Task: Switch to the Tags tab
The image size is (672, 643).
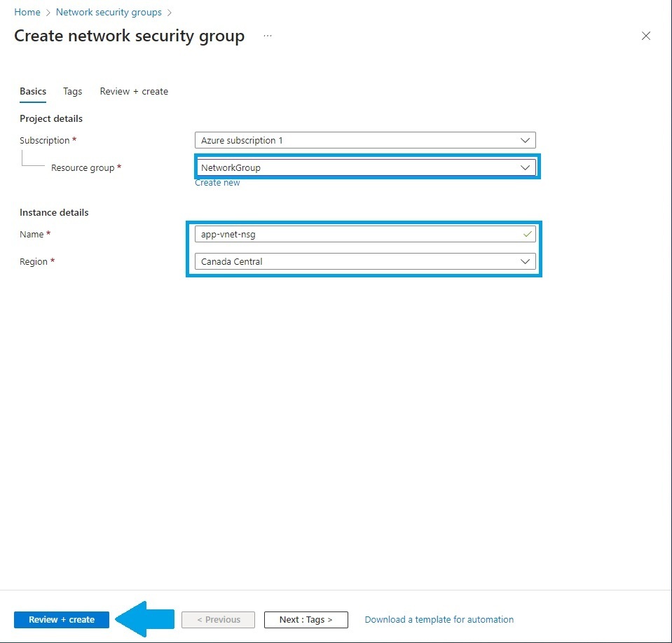Action: (x=72, y=91)
